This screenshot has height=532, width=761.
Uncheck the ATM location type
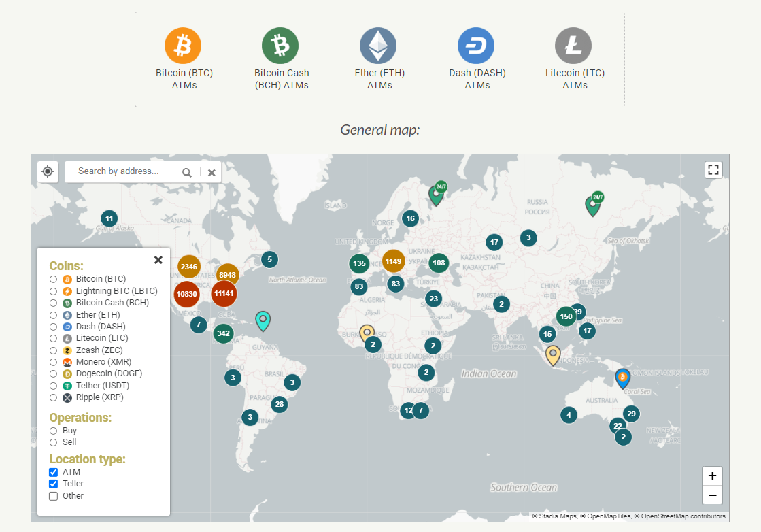click(54, 472)
